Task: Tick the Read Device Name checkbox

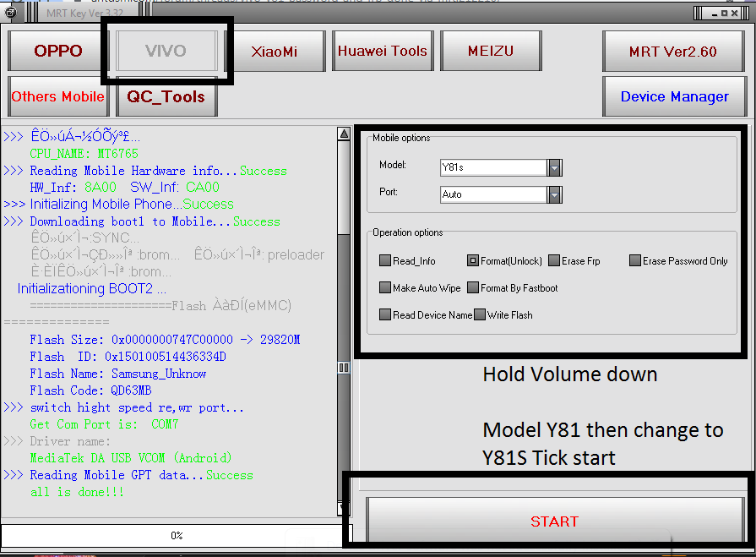Action: coord(384,315)
